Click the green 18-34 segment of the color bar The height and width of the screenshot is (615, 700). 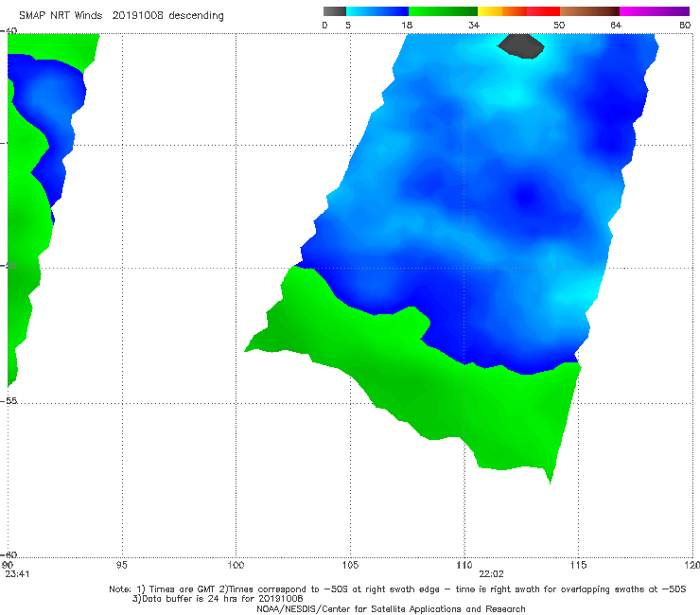(x=443, y=11)
